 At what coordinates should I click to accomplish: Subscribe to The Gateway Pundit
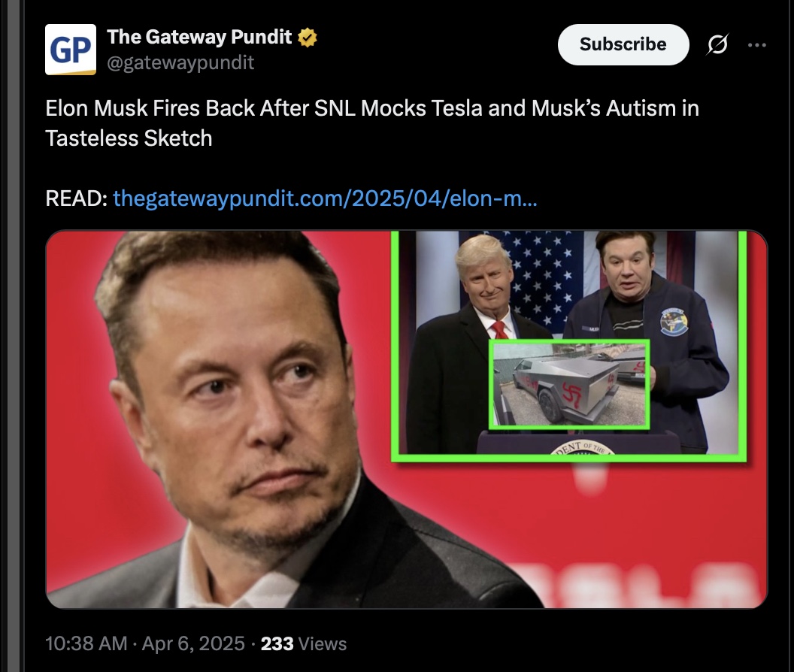pos(623,44)
